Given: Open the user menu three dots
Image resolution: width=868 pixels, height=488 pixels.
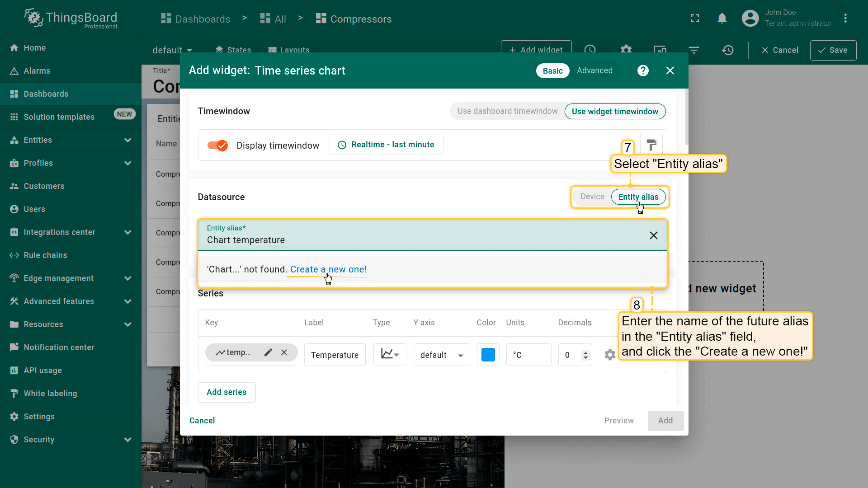Looking at the screenshot, I should click(x=845, y=19).
